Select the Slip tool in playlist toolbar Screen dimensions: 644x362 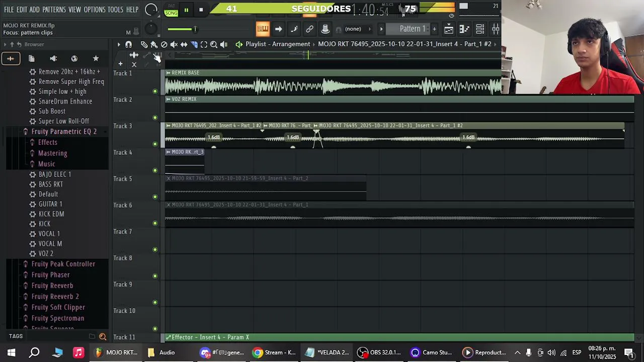click(184, 44)
